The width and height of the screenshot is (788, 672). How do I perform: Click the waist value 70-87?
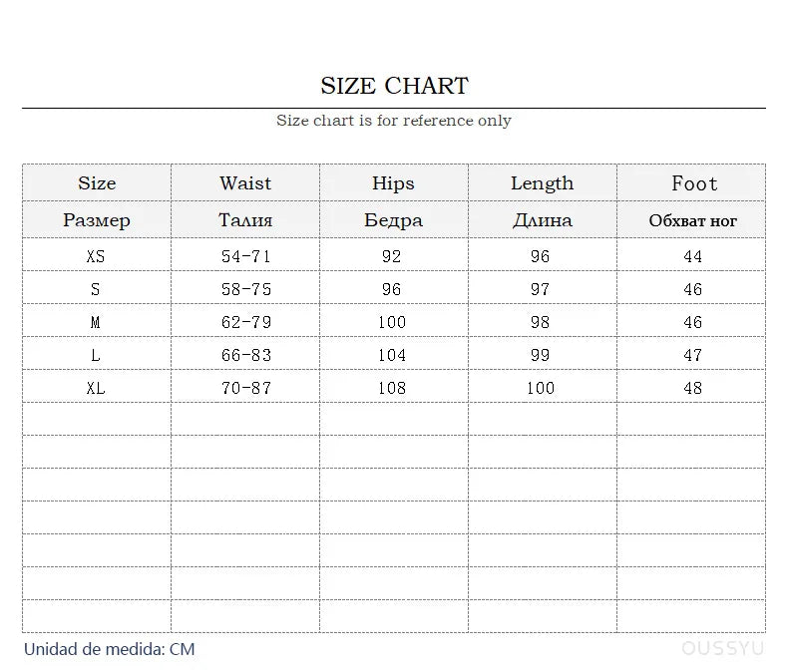coord(245,388)
